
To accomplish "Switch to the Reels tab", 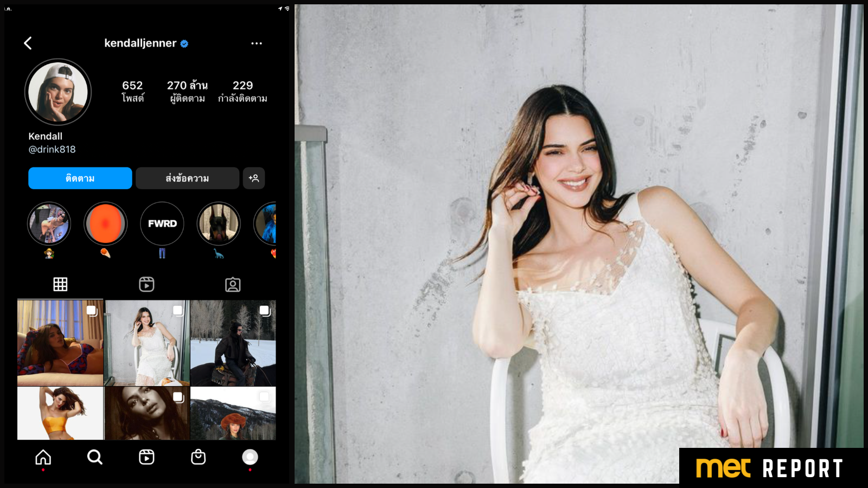I will point(146,284).
